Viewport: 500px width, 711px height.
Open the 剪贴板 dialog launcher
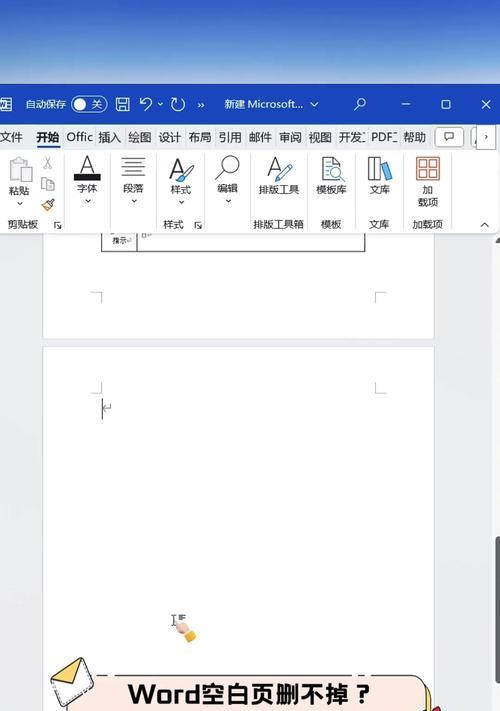pos(58,225)
